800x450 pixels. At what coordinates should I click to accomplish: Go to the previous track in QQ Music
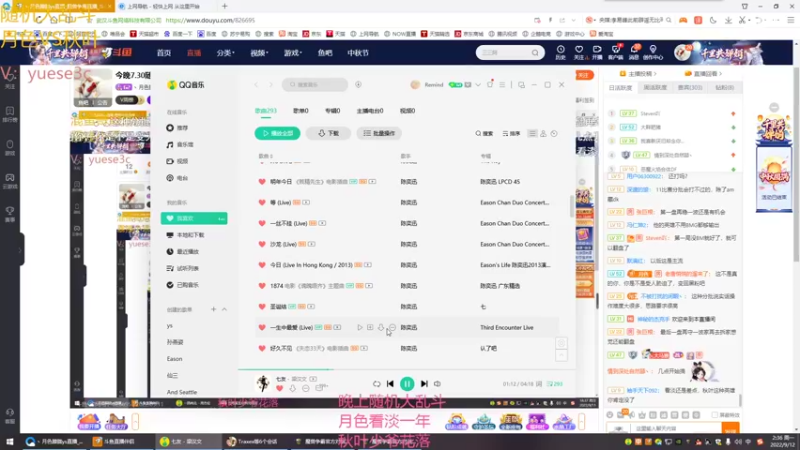point(390,384)
